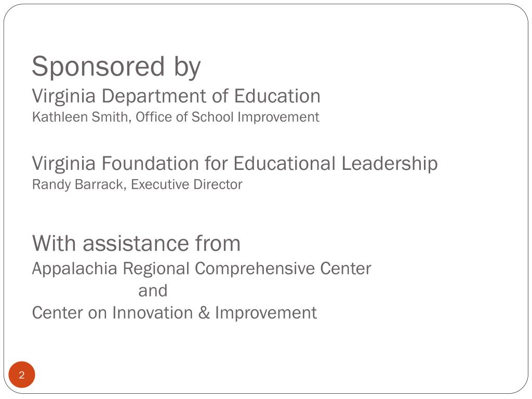The height and width of the screenshot is (399, 532).
Task: Click 'Kathleen Smith, Office of School Improvement' line
Action: click(x=176, y=117)
